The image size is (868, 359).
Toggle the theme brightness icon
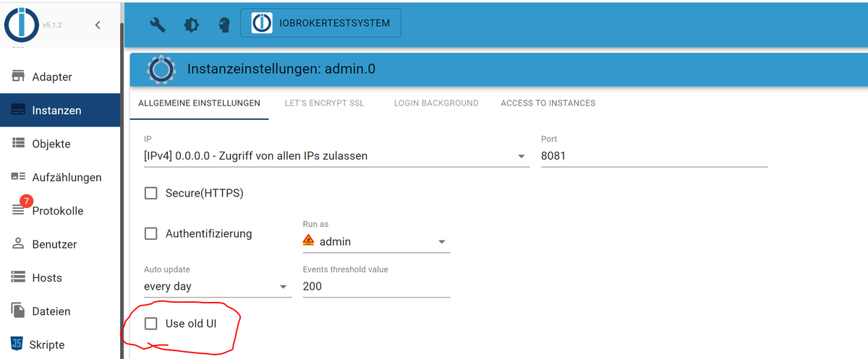coord(191,24)
